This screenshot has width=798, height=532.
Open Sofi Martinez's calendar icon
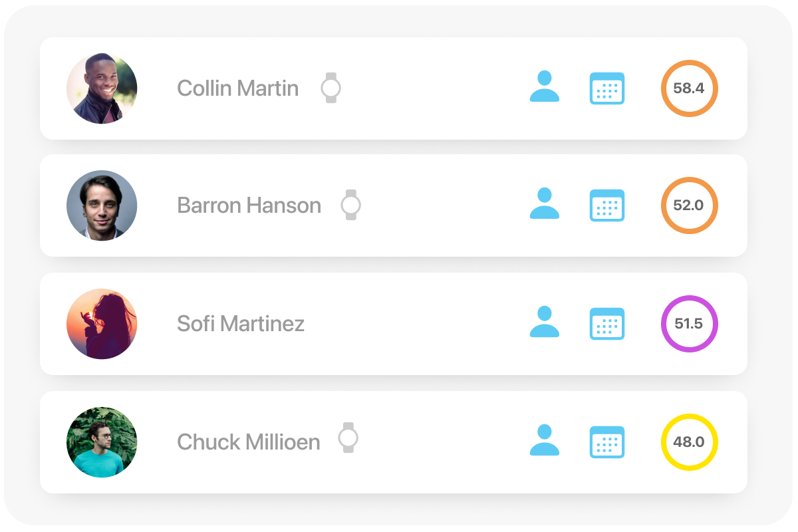click(606, 324)
